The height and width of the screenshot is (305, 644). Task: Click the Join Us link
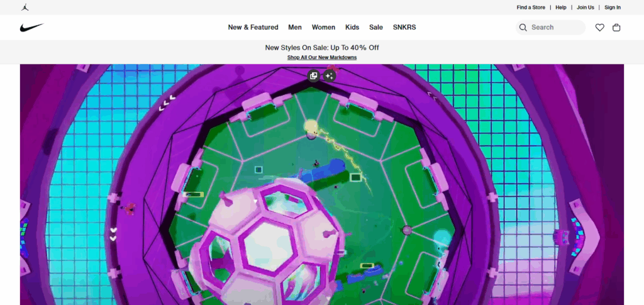click(586, 8)
